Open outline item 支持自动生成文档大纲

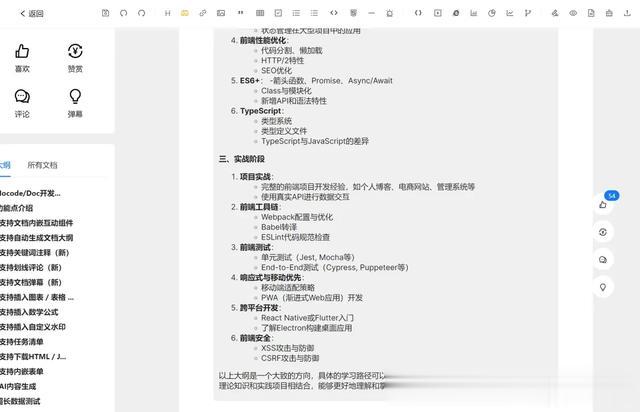point(36,238)
